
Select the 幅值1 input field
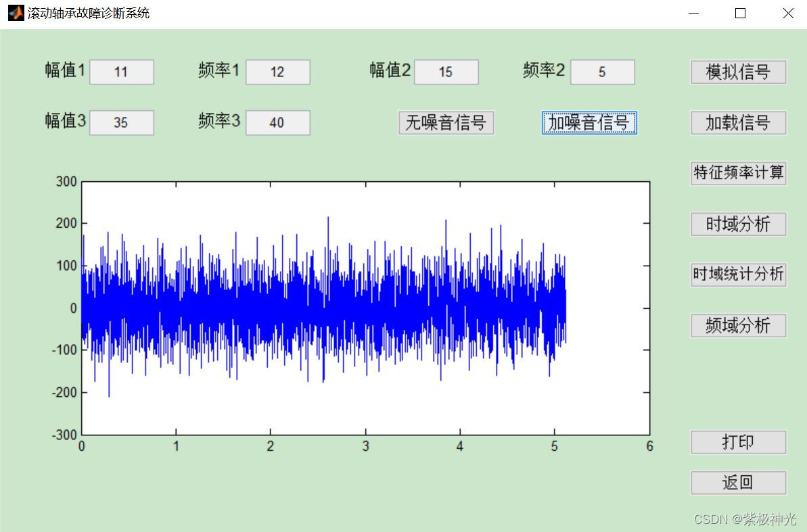(122, 72)
